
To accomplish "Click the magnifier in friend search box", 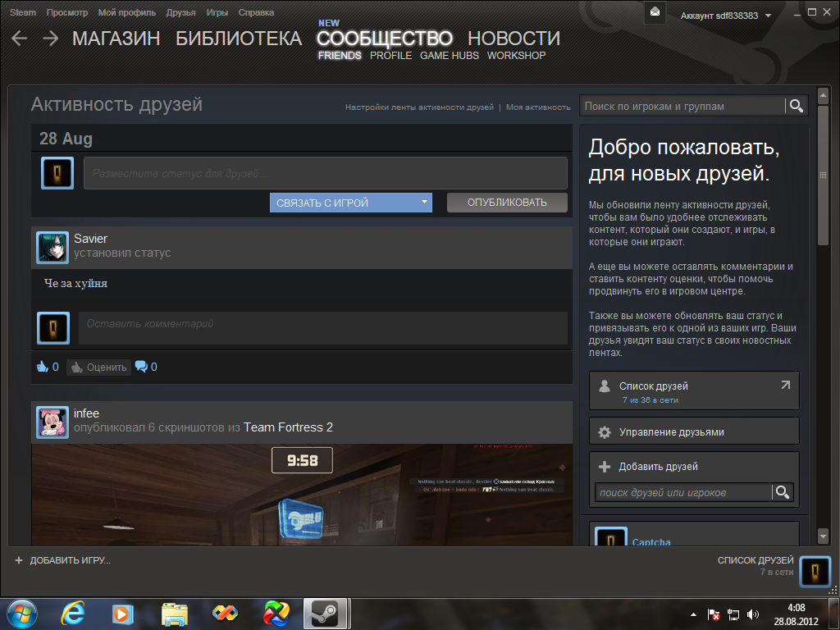I will pos(782,492).
